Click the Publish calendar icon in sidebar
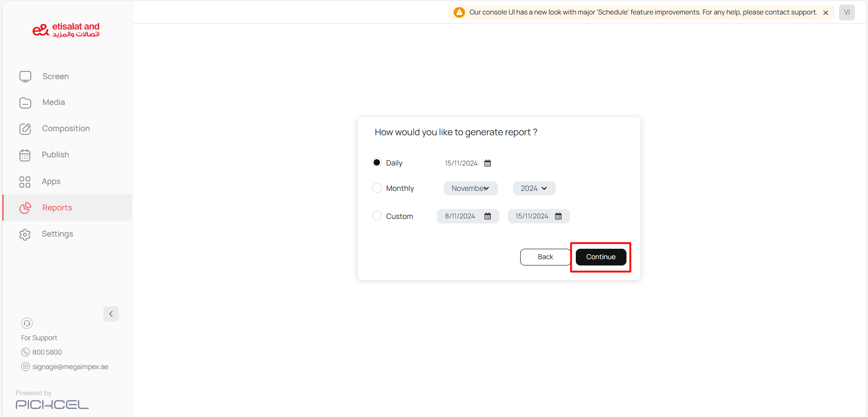This screenshot has height=417, width=868. 25,155
